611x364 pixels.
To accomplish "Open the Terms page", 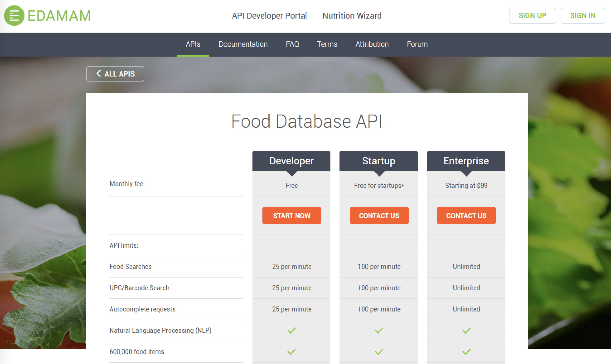I will tap(327, 44).
